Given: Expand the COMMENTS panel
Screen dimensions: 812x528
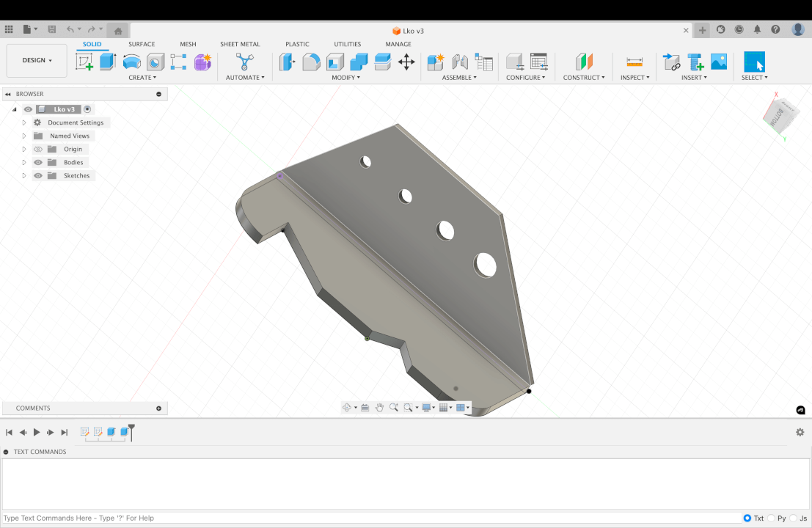Looking at the screenshot, I should click(158, 408).
